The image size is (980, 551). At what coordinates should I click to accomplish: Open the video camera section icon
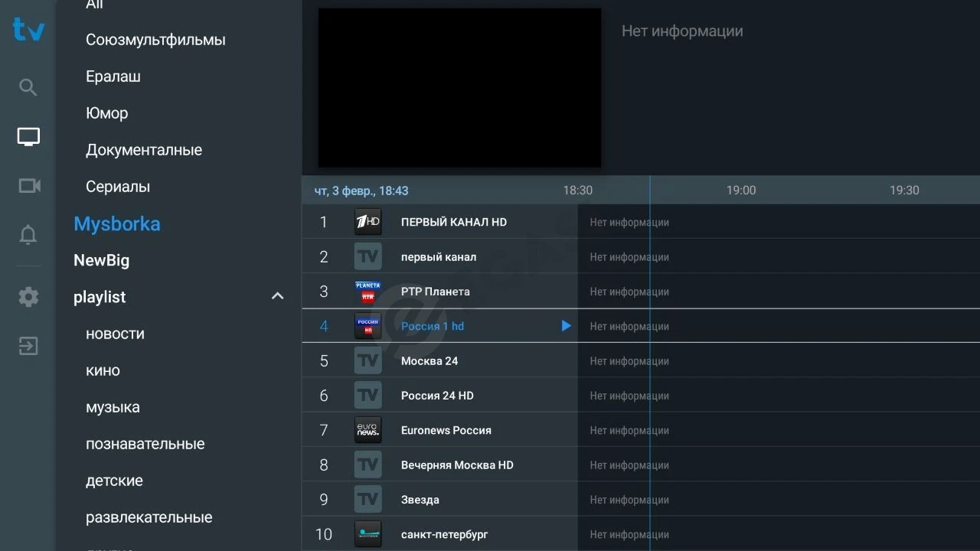tap(29, 186)
